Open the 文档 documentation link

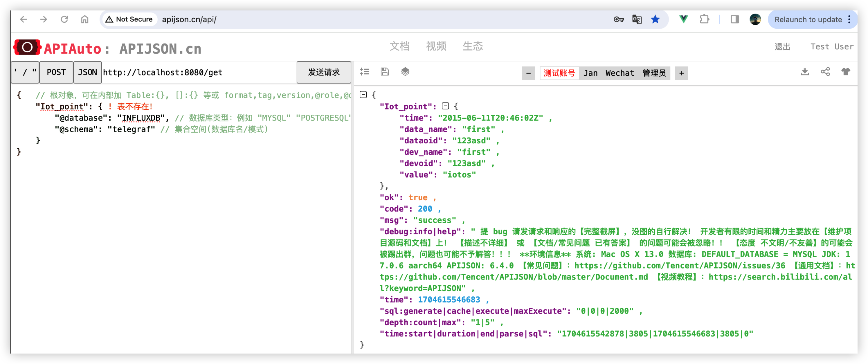pos(399,46)
